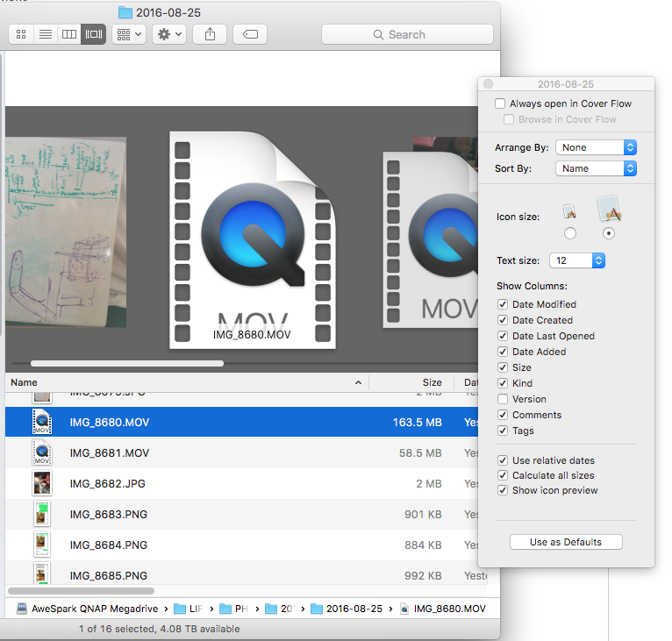Open the item arrangement toolbar dropdown
The image size is (672, 641).
128,34
